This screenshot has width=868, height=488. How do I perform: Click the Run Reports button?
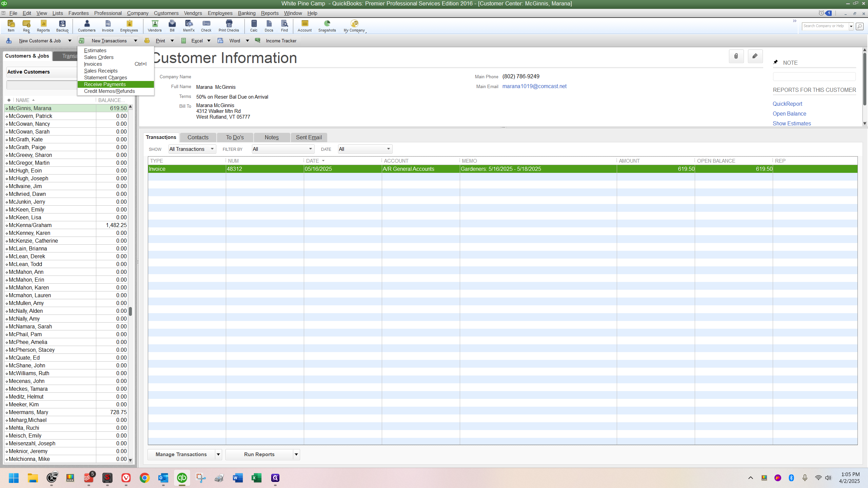[x=259, y=454]
